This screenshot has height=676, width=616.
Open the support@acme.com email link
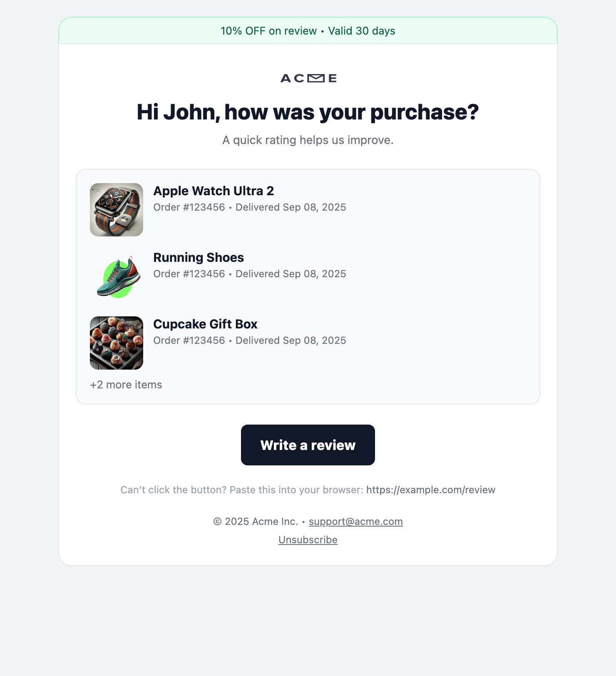(355, 522)
